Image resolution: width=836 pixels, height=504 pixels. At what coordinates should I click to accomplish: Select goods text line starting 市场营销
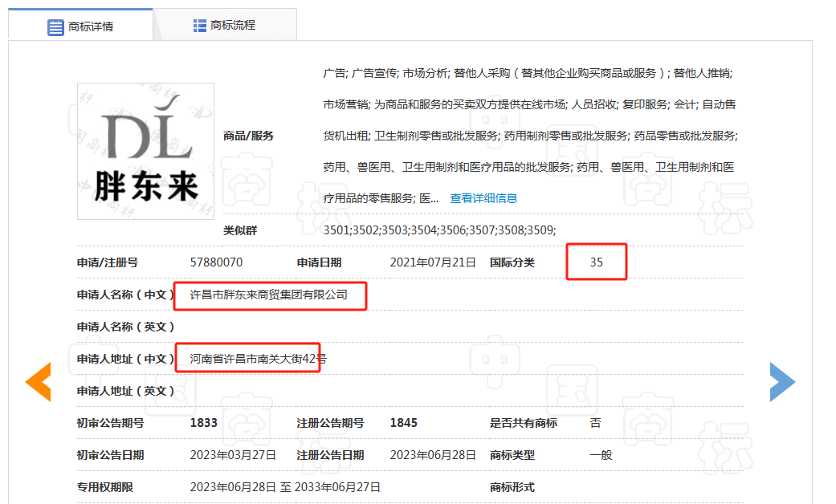[x=529, y=104]
